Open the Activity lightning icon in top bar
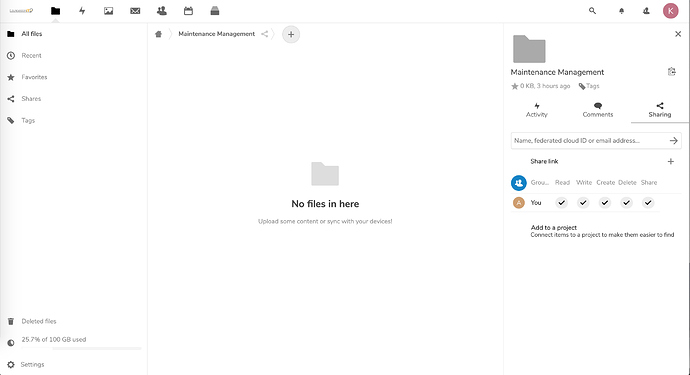Viewport: 690px width, 375px height. 82,11
